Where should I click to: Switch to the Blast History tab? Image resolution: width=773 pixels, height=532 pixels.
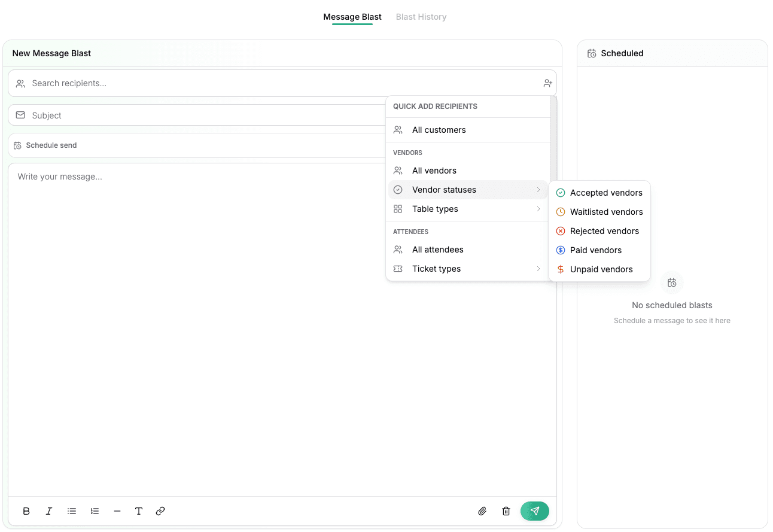pyautogui.click(x=421, y=17)
